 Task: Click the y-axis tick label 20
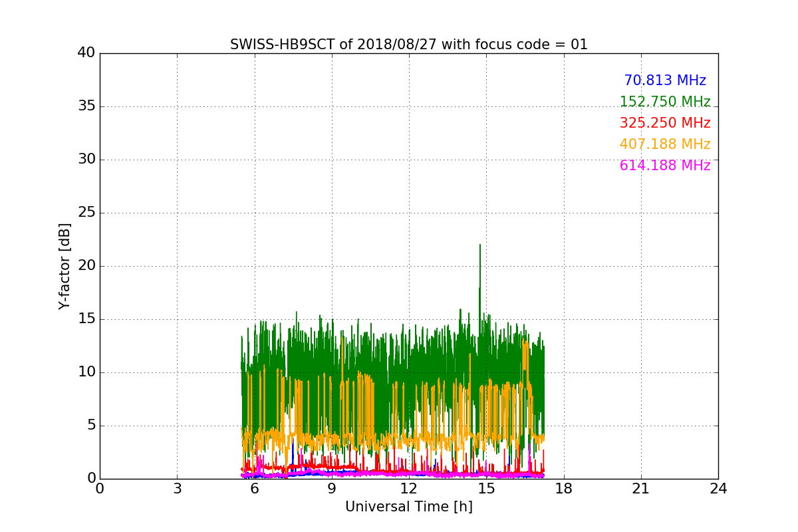86,266
